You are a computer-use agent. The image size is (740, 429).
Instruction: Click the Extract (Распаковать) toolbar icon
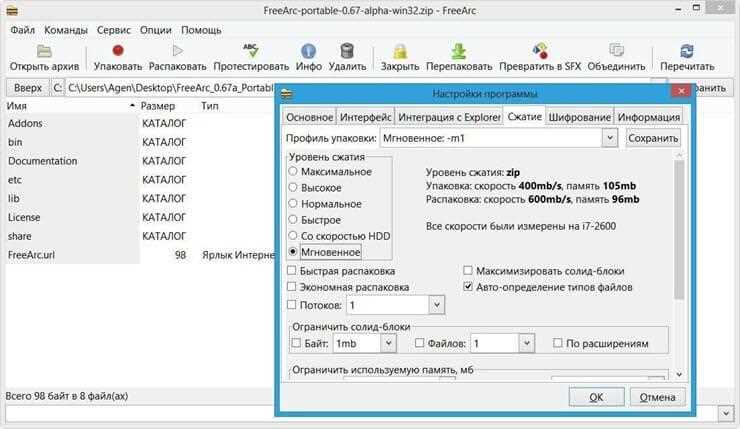click(177, 50)
